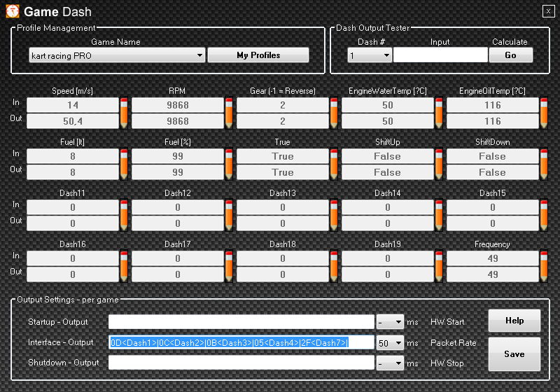Click the ShiftUp pencil edit icon
Image resolution: width=560 pixels, height=392 pixels.
(x=439, y=164)
